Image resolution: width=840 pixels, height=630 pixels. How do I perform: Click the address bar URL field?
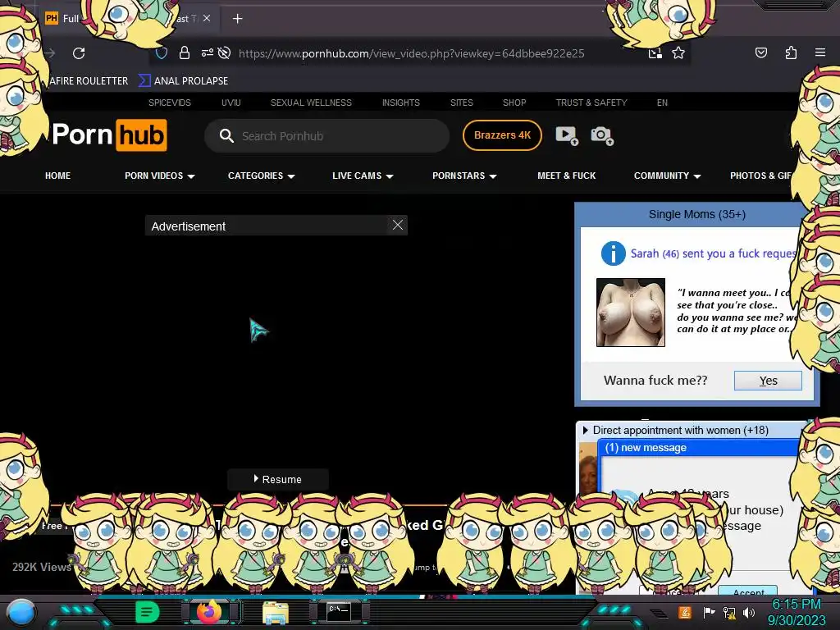click(x=411, y=53)
